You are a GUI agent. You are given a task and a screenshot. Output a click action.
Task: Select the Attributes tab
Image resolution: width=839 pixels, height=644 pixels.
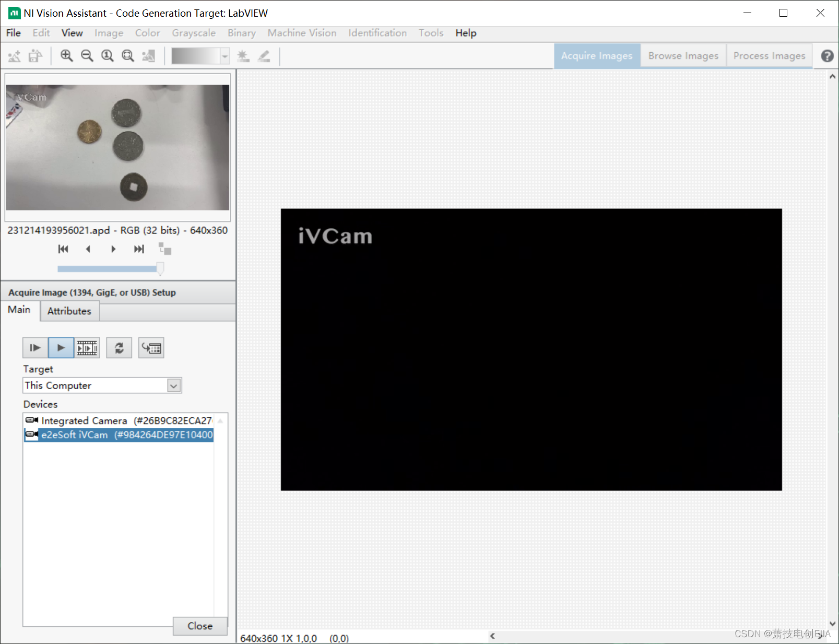(69, 311)
